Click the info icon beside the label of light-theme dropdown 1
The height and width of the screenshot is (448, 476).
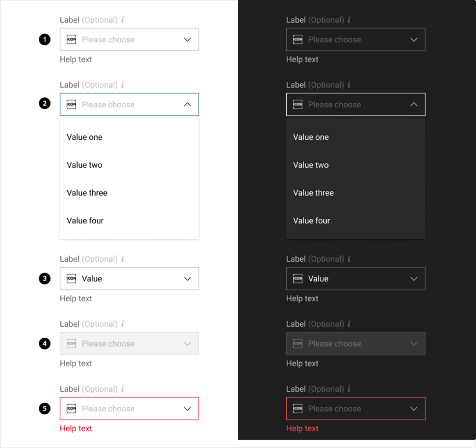tap(122, 20)
